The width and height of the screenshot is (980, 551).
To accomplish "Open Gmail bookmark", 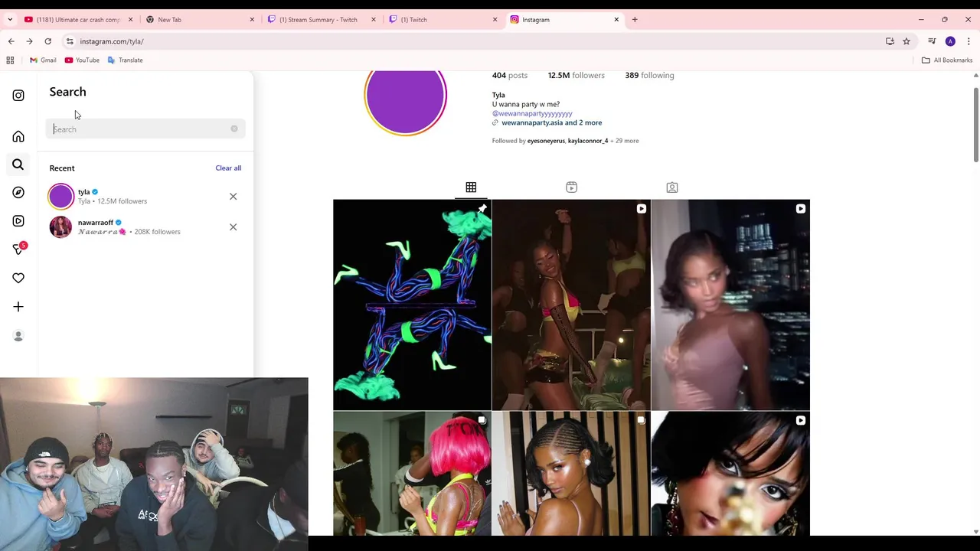I will click(43, 60).
